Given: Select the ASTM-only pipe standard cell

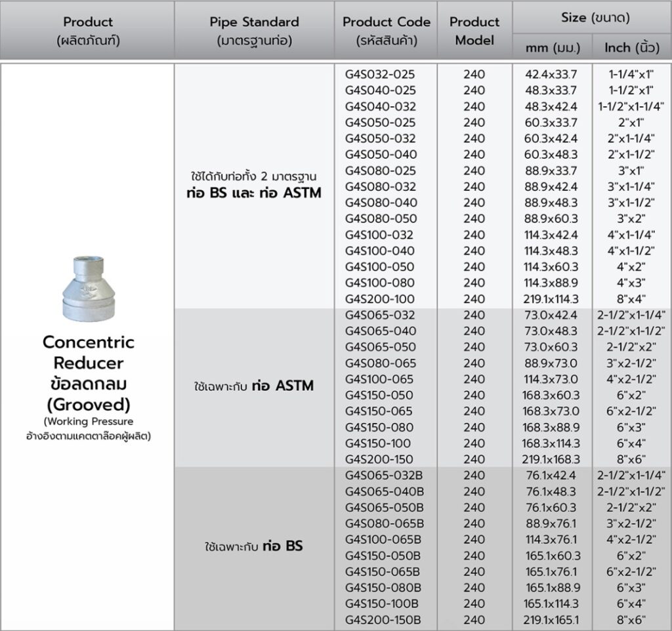Looking at the screenshot, I should (x=253, y=386).
